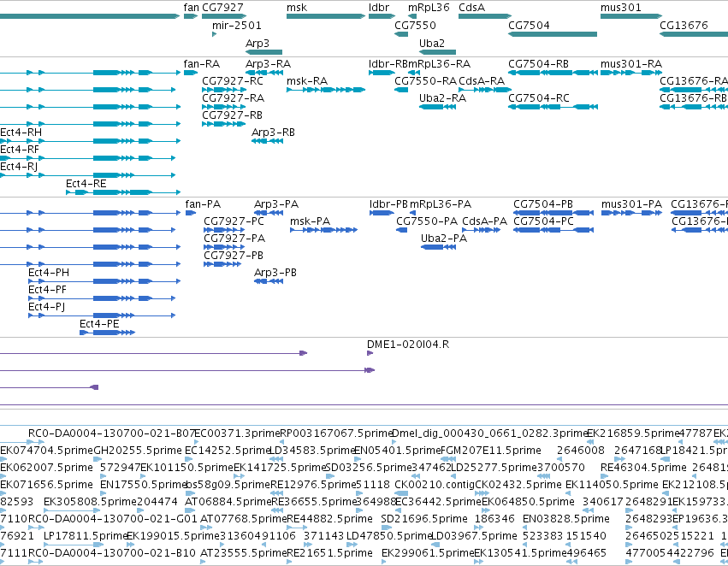Image resolution: width=728 pixels, height=566 pixels.
Task: Select the CG13676-RB transcript label
Action: (x=693, y=97)
